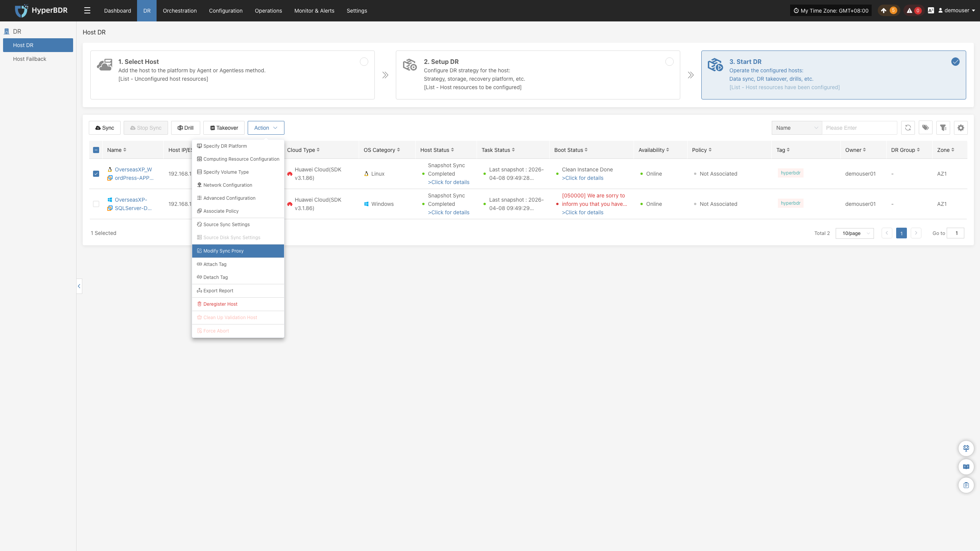980x551 pixels.
Task: Click the refresh list icon
Action: 908,128
